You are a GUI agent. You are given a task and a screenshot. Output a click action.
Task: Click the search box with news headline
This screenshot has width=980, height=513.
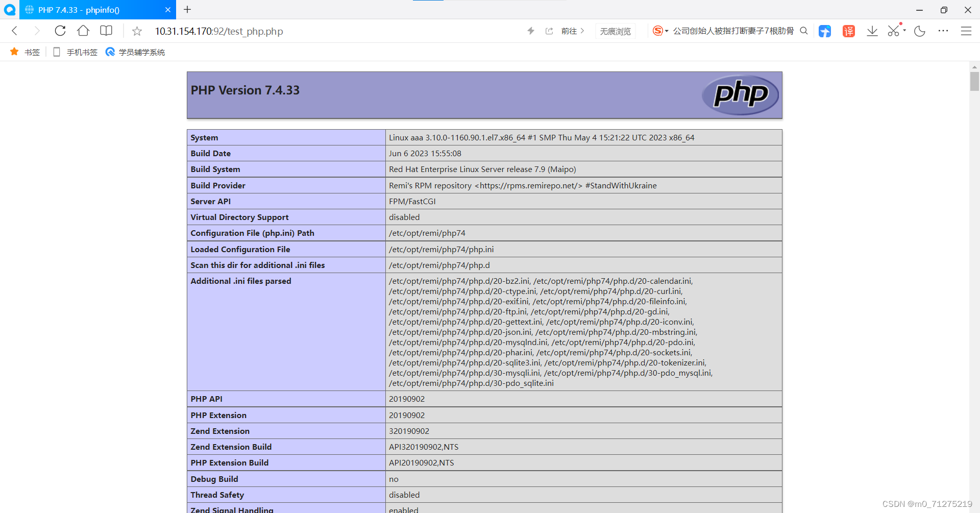733,31
